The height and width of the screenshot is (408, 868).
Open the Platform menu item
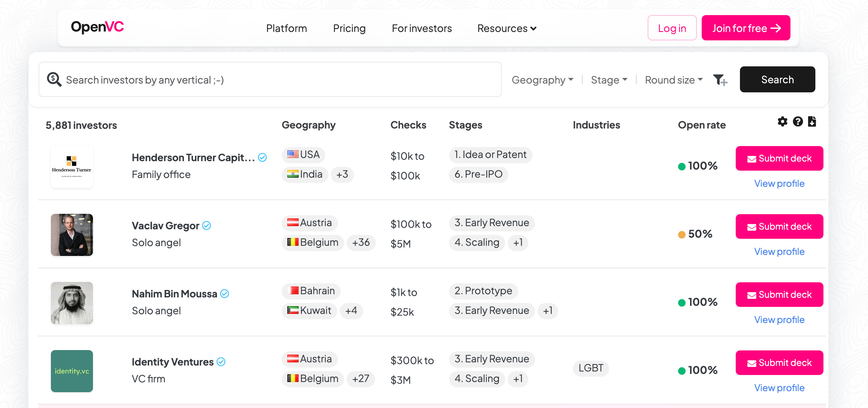click(287, 28)
